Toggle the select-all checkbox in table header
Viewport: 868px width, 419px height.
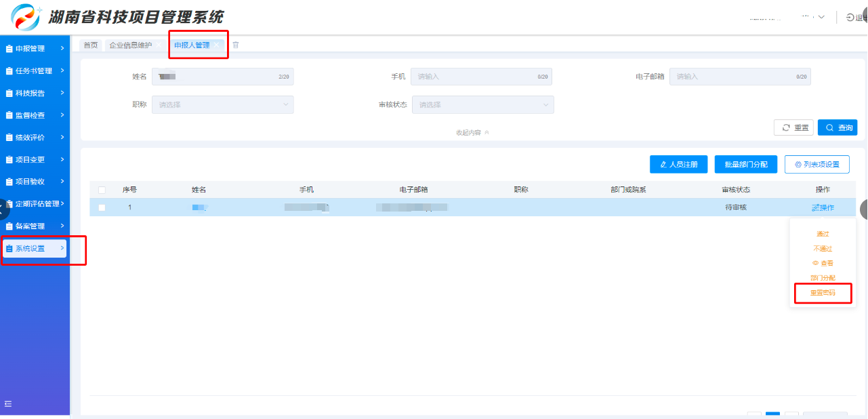[x=102, y=190]
